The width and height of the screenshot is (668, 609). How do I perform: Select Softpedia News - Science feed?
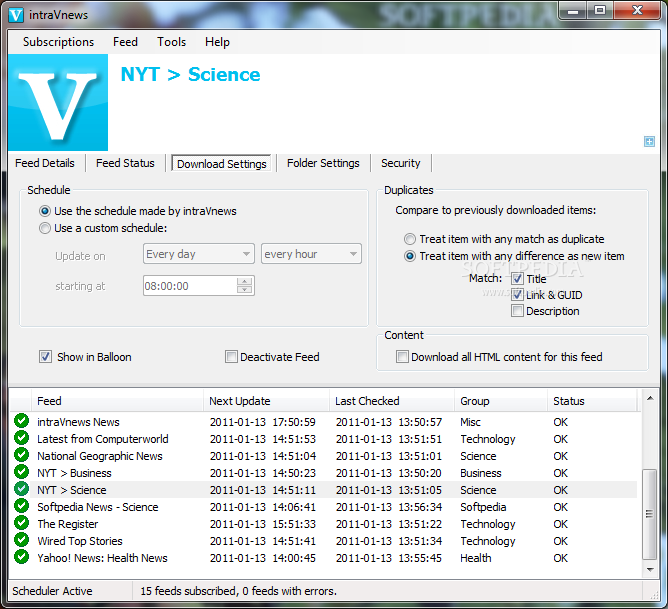click(x=323, y=507)
